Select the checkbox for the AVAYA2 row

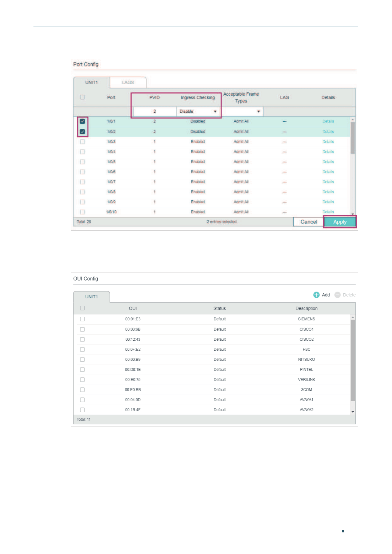[x=82, y=410]
